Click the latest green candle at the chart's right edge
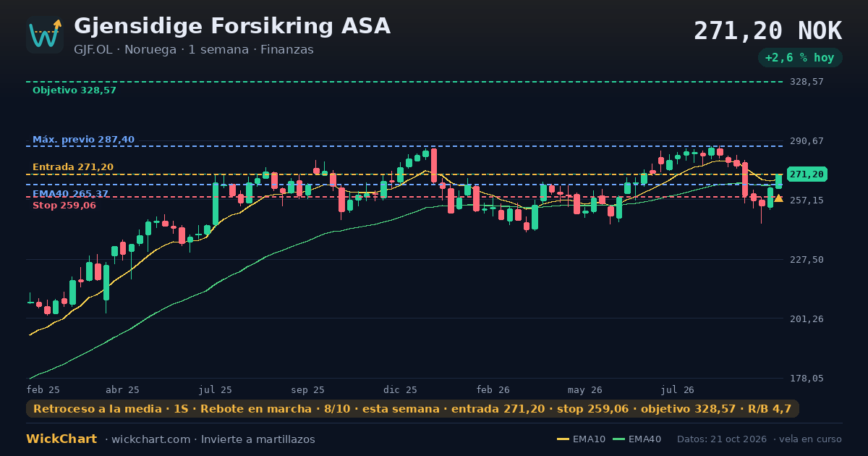This screenshot has height=456, width=868. [x=778, y=181]
